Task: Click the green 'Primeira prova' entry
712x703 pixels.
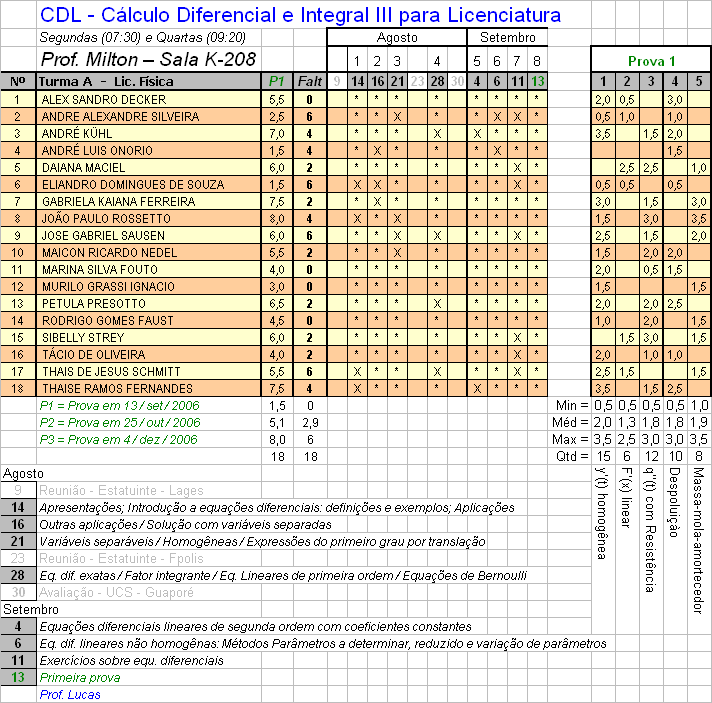Action: (80, 678)
